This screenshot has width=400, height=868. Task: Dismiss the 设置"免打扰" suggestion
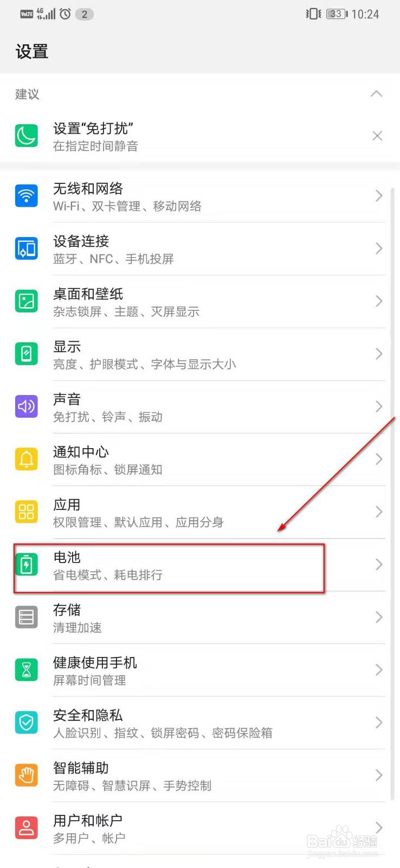click(377, 136)
